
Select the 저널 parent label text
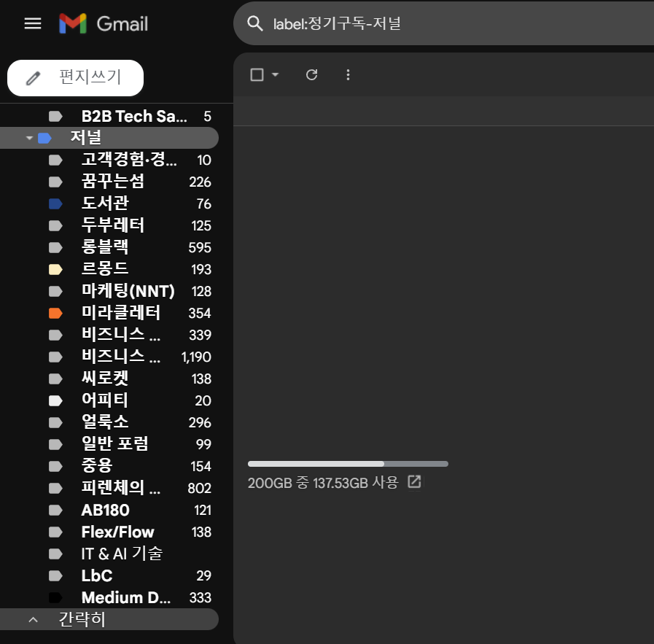pos(86,137)
